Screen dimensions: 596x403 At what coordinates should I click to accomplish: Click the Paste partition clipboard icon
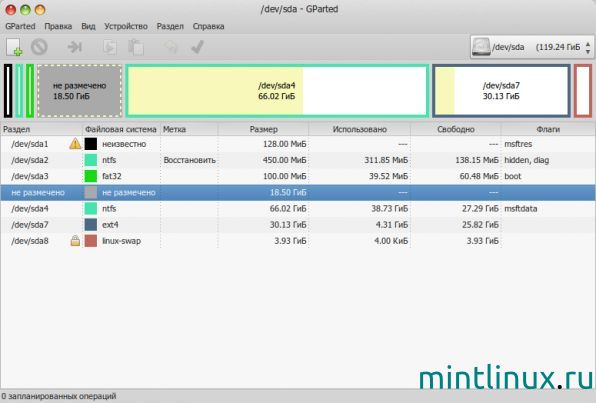pyautogui.click(x=136, y=48)
